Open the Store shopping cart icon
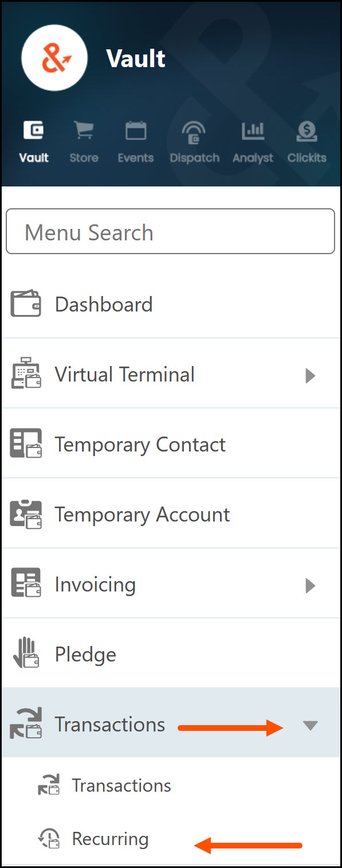Image resolution: width=342 pixels, height=868 pixels. point(84,131)
